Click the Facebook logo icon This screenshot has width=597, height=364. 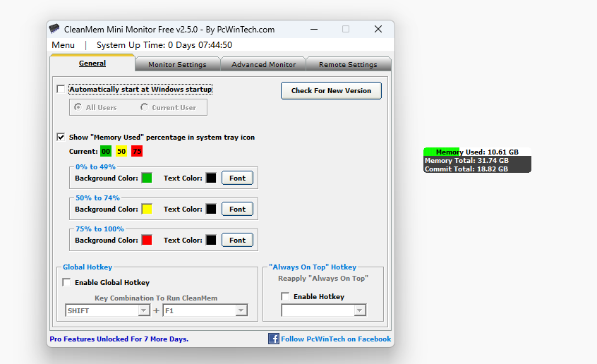tap(274, 339)
